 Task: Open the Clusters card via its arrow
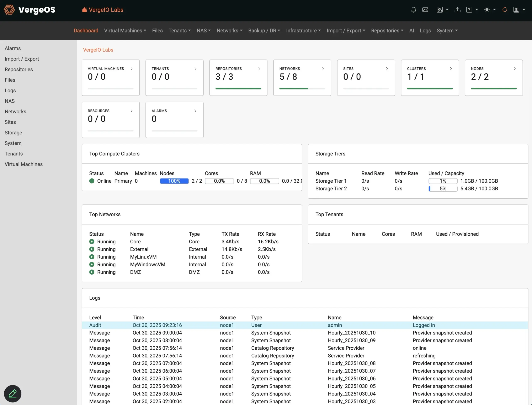point(451,68)
